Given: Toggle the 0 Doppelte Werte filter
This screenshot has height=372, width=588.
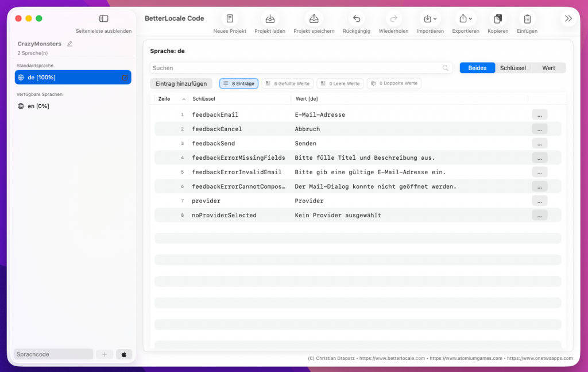Looking at the screenshot, I should (394, 83).
